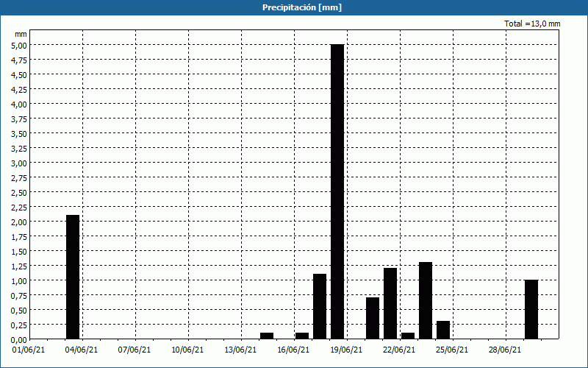Viewport: 588px width, 368px height.
Task: Select the y-axis value "0,25"
Action: coord(19,325)
